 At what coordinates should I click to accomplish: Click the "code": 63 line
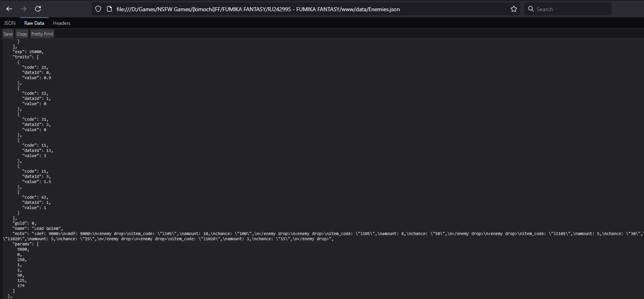tap(35, 197)
